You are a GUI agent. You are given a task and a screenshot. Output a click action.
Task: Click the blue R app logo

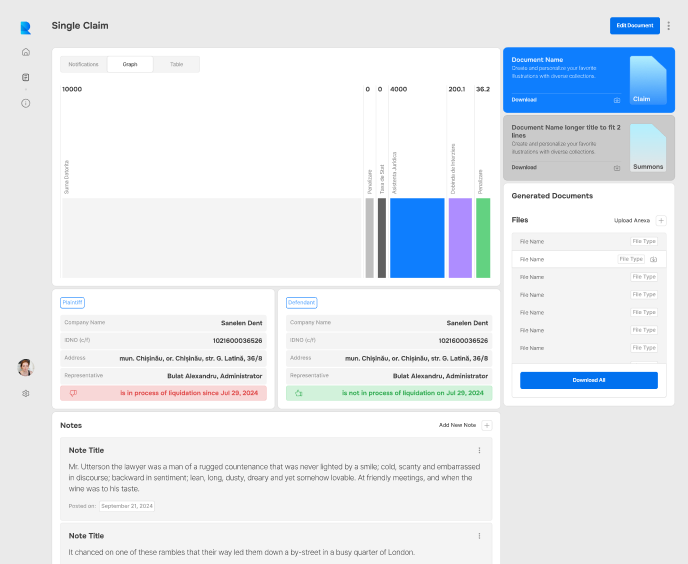click(26, 28)
